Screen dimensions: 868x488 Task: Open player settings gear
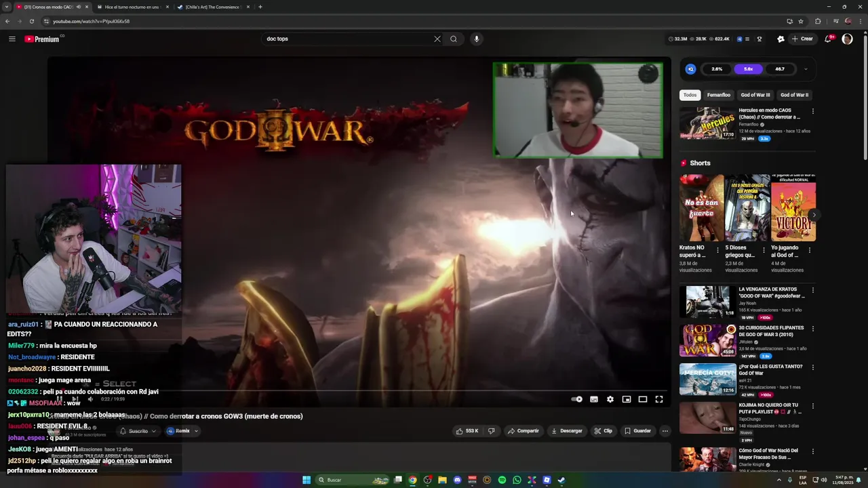click(x=610, y=399)
